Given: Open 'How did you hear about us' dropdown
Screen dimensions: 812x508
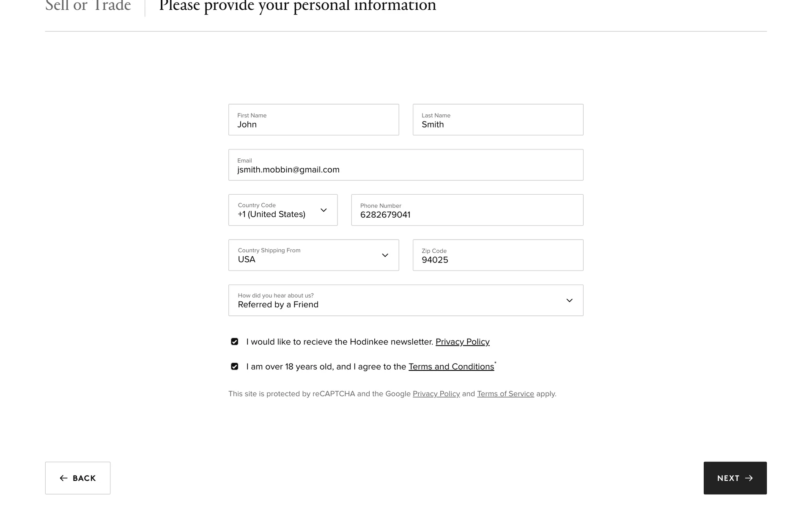Looking at the screenshot, I should (x=405, y=301).
